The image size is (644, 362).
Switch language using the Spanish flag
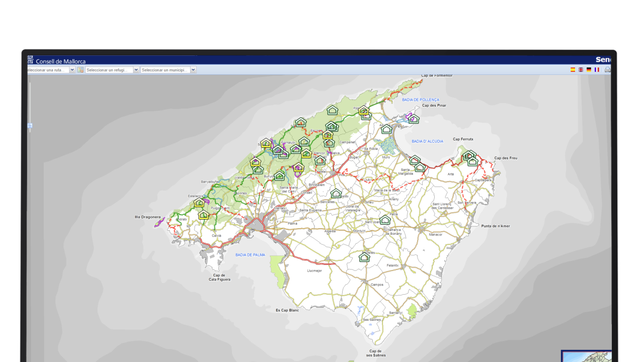(573, 70)
